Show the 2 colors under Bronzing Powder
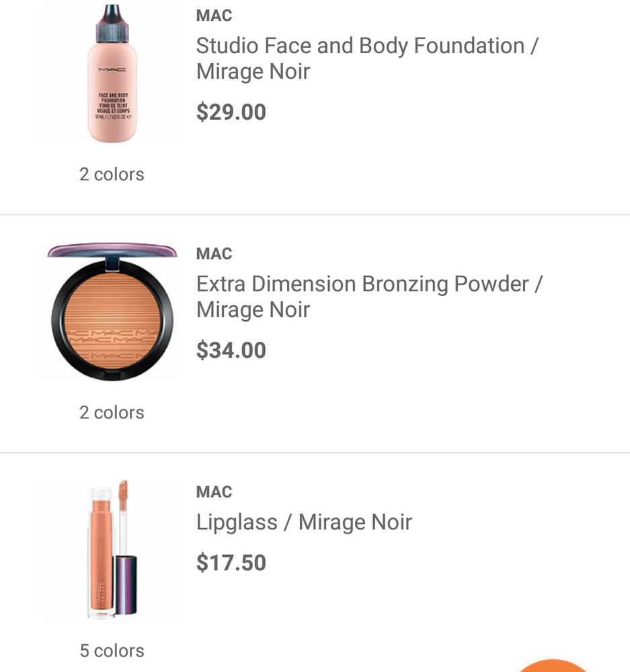The image size is (630, 672). pos(112,412)
